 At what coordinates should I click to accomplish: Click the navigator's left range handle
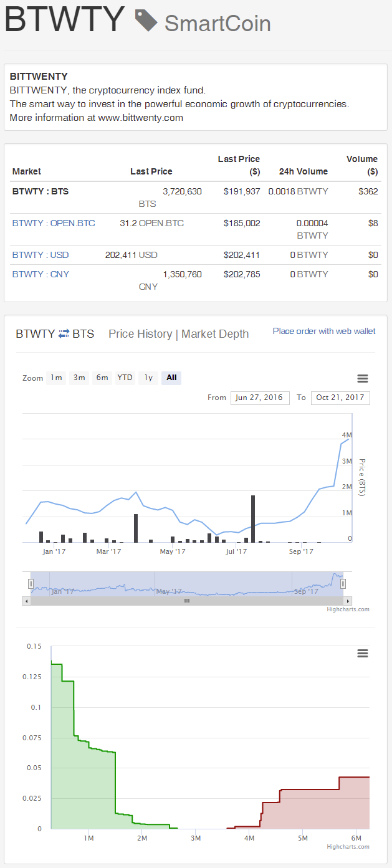point(31,584)
